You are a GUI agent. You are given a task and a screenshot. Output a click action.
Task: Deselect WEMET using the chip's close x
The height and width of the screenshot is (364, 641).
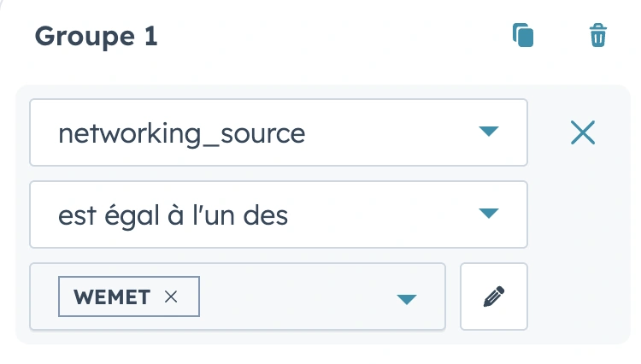[171, 296]
